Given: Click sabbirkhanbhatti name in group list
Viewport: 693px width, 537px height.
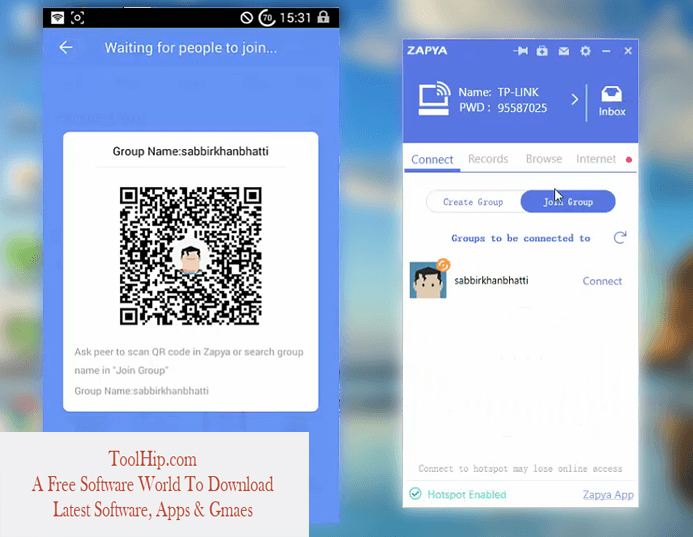Looking at the screenshot, I should click(491, 280).
